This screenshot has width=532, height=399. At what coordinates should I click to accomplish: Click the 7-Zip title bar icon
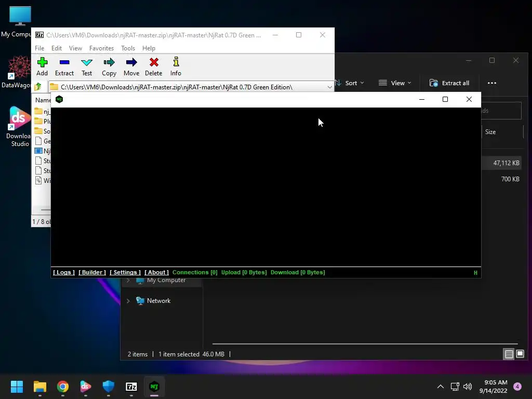point(39,35)
